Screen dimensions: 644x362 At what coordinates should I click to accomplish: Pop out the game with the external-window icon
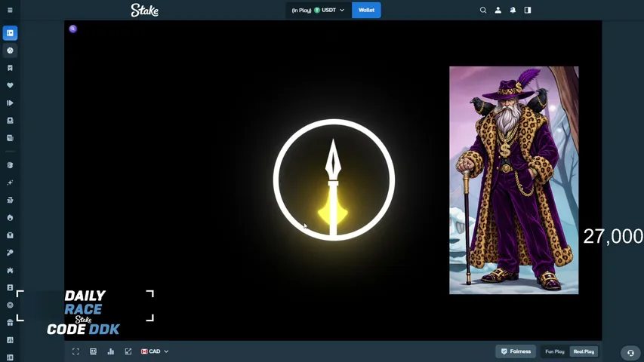click(x=128, y=351)
